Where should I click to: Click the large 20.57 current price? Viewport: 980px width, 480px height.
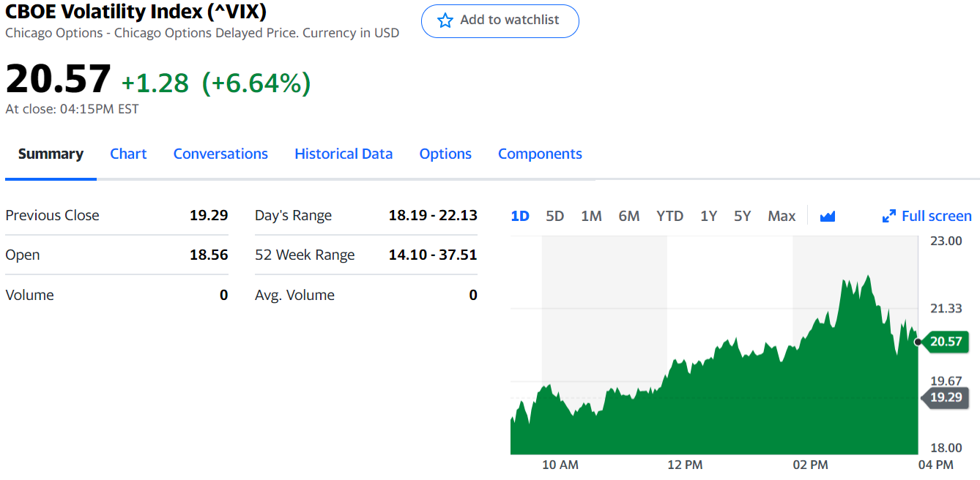[x=59, y=79]
